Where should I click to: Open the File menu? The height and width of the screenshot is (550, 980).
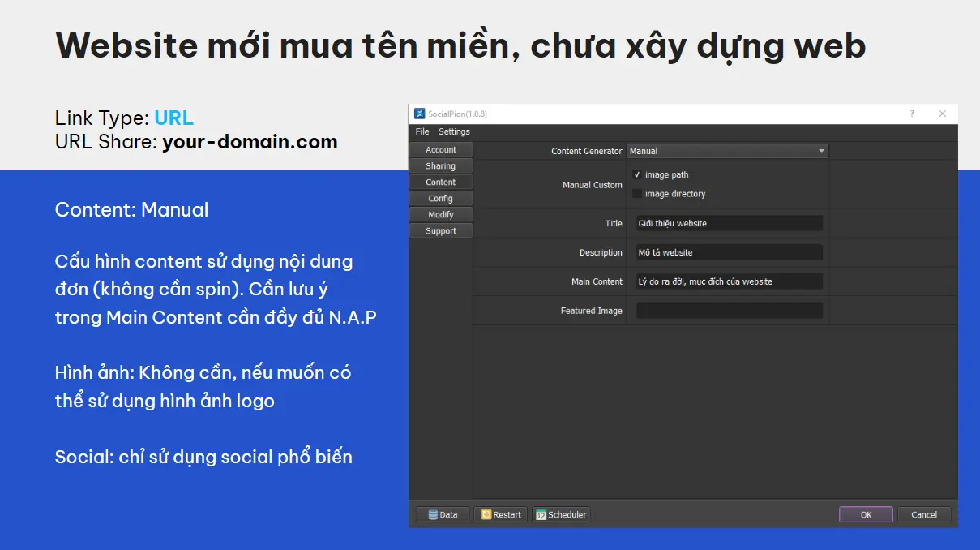[422, 131]
